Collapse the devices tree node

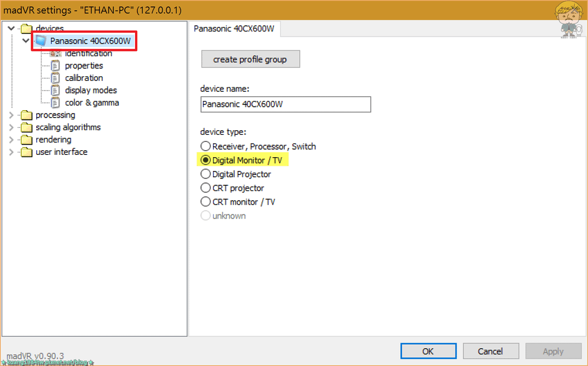point(11,28)
